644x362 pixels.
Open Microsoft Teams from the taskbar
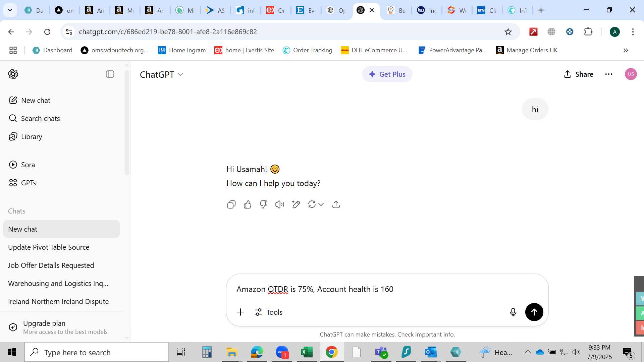tap(381, 352)
